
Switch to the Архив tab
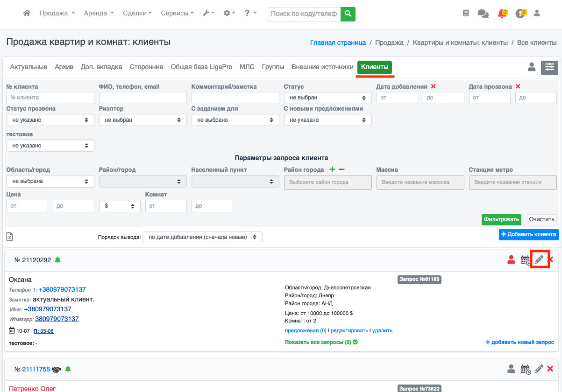(64, 67)
